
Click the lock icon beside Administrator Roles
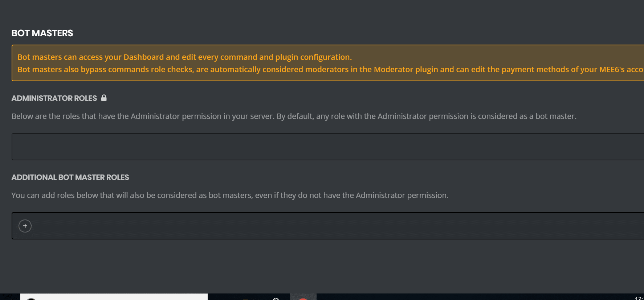[x=104, y=98]
